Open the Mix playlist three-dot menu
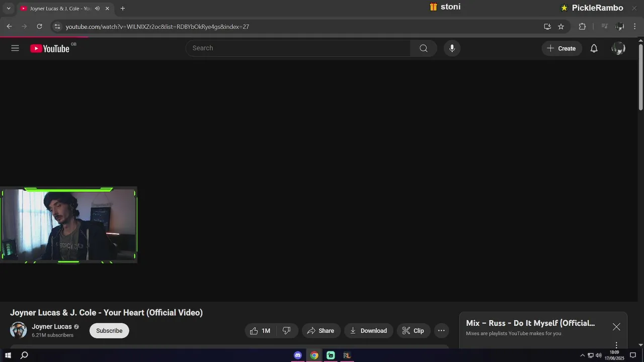 (x=616, y=345)
